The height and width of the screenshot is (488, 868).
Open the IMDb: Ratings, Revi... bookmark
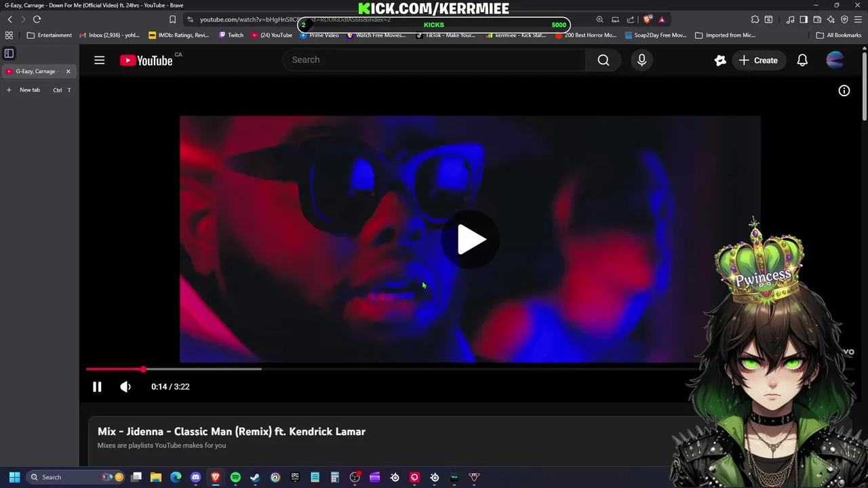coord(179,35)
